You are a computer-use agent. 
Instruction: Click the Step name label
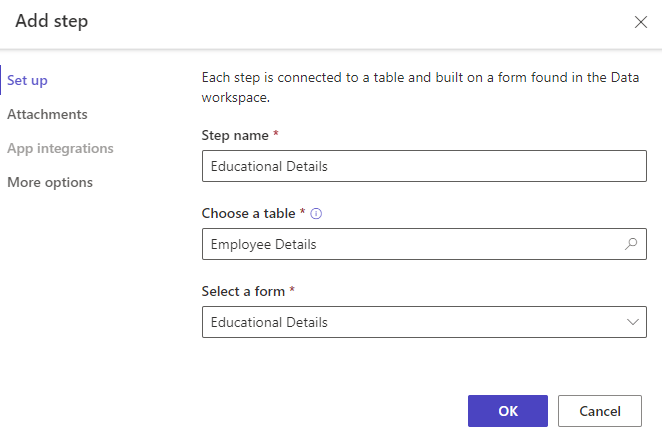234,135
